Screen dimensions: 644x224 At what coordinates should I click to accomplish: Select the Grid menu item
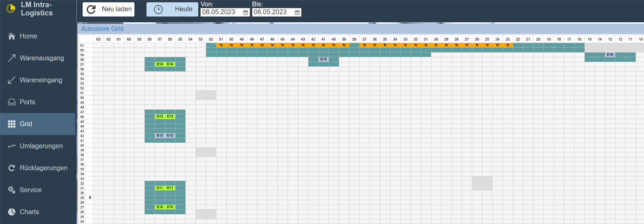pyautogui.click(x=38, y=124)
